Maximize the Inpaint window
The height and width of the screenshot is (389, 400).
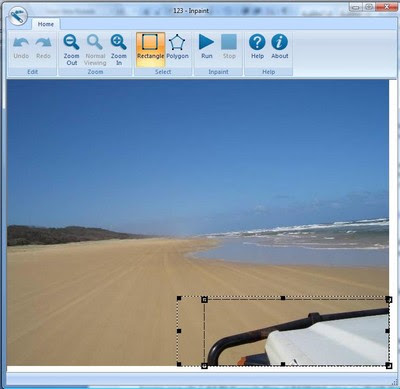click(369, 7)
